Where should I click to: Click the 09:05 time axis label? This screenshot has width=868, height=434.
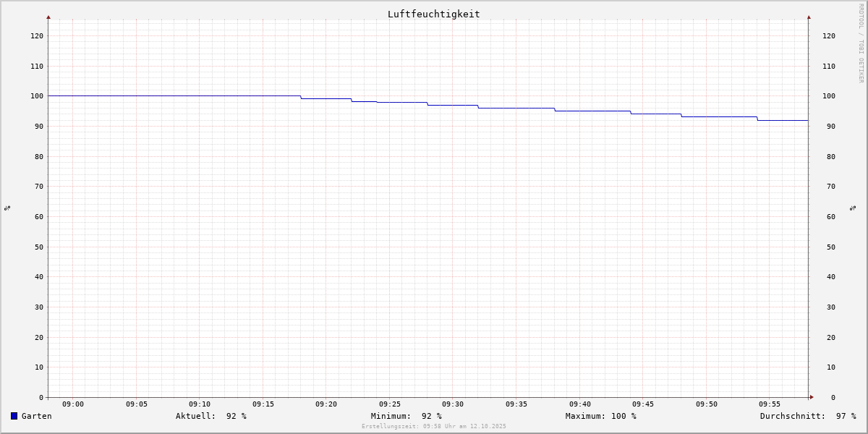(137, 404)
